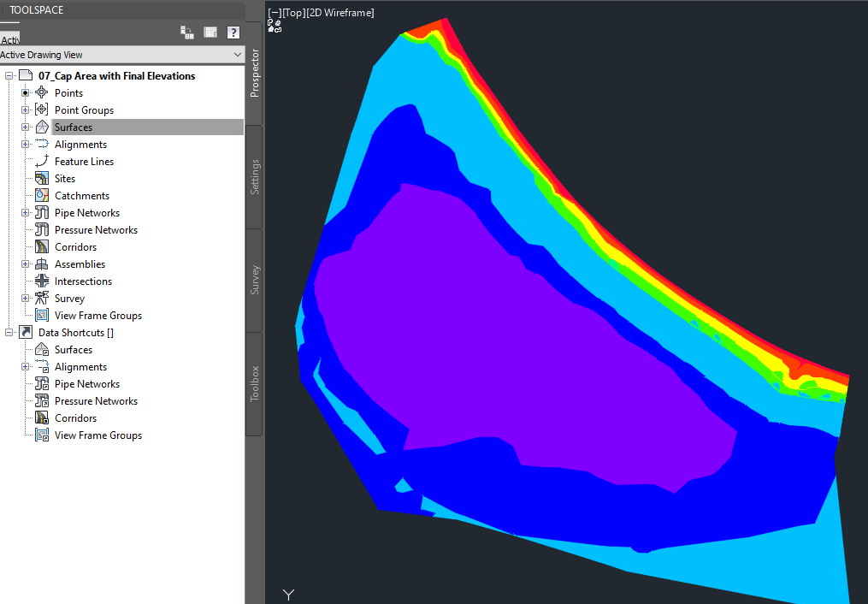Select the Points icon in the tree

pyautogui.click(x=42, y=92)
